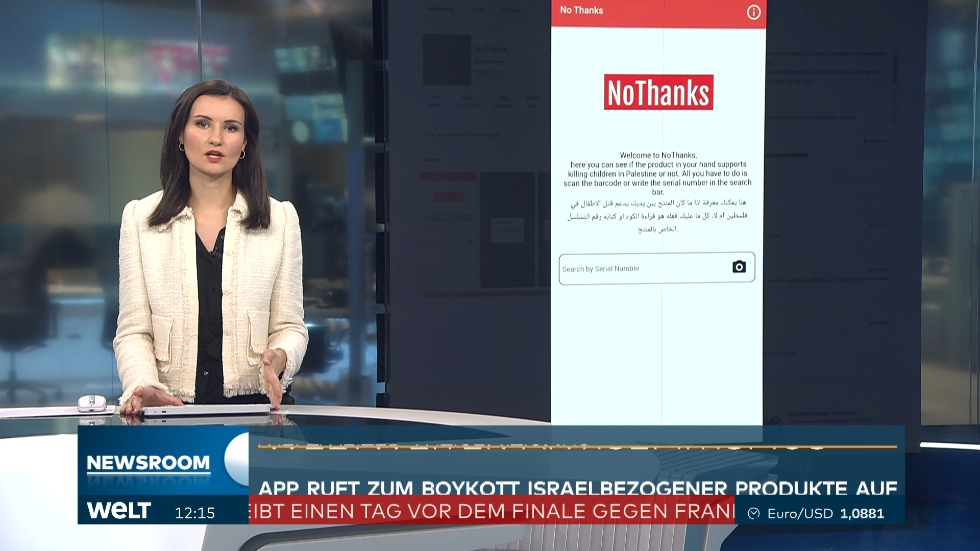Click the red scrolling FINALE news ticker

click(x=492, y=510)
